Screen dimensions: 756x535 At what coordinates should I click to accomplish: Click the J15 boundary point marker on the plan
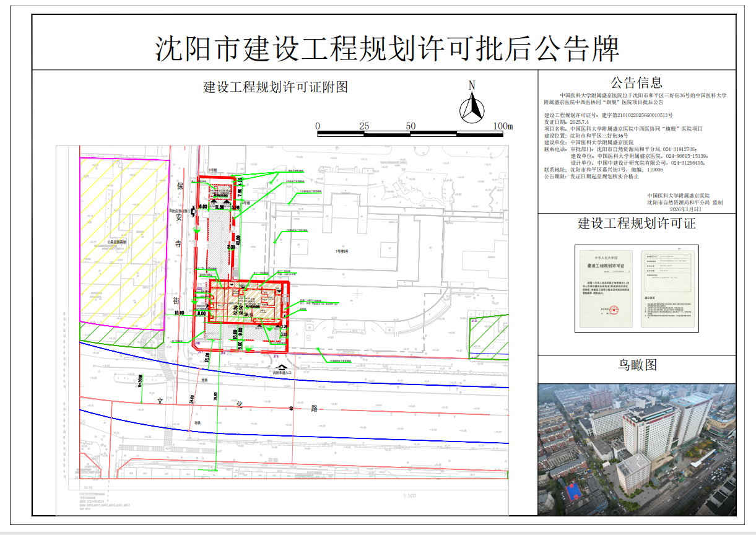(x=275, y=357)
